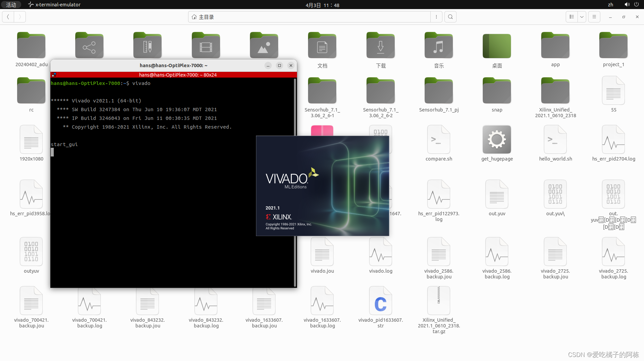Select the outyuv binary file
The height and width of the screenshot is (361, 644).
pyautogui.click(x=31, y=252)
